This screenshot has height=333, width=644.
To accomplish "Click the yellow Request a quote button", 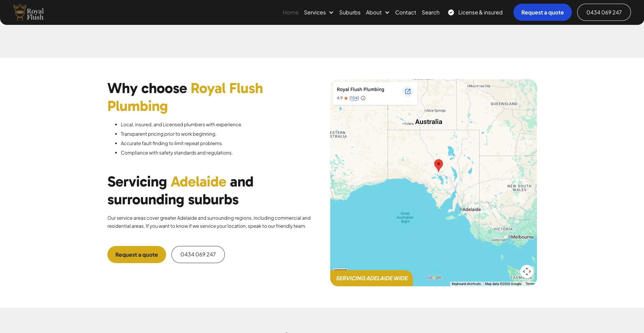I will tap(137, 255).
